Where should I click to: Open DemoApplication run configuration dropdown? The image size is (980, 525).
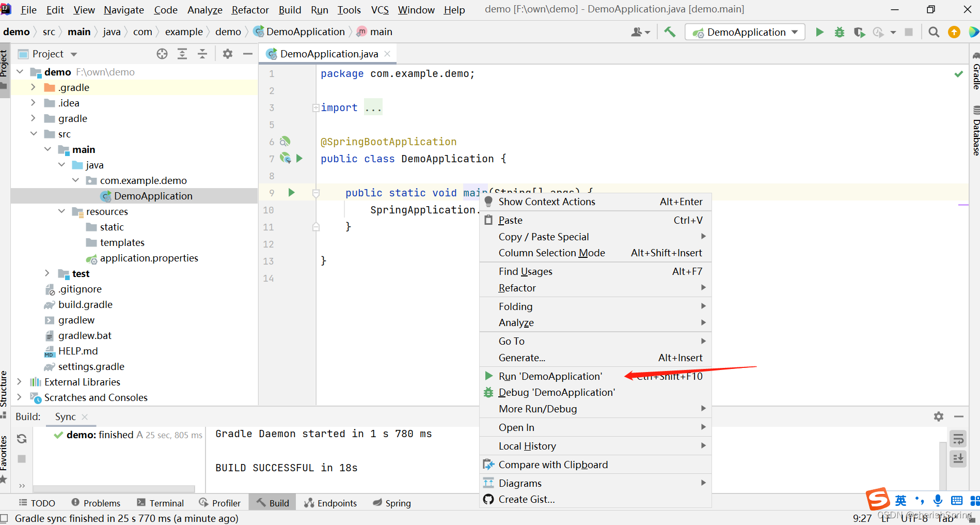pos(745,32)
